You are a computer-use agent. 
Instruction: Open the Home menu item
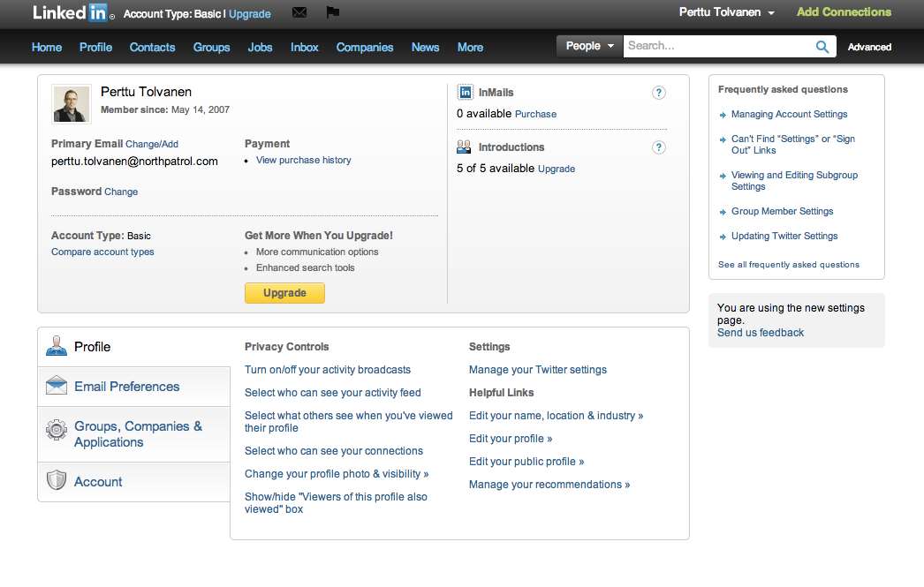coord(47,47)
